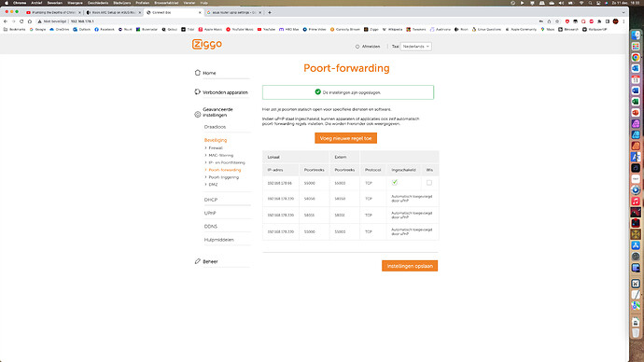Open the Firewall subpage
644x362 pixels.
click(x=216, y=147)
